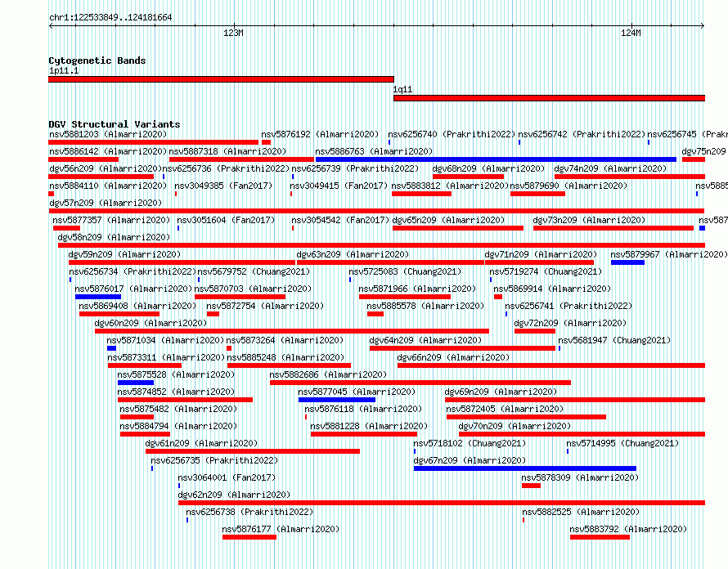Image resolution: width=728 pixels, height=569 pixels.
Task: Open nsv5885248 (Almarri2020) variant
Action: 285,357
